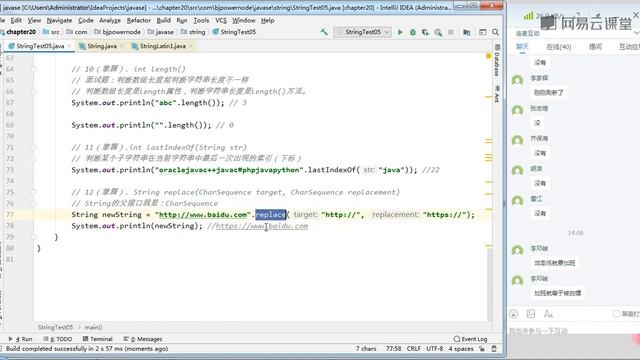Viewport: 640px width, 360px height.
Task: Toggle fold marker at line 79
Action: click(34, 237)
